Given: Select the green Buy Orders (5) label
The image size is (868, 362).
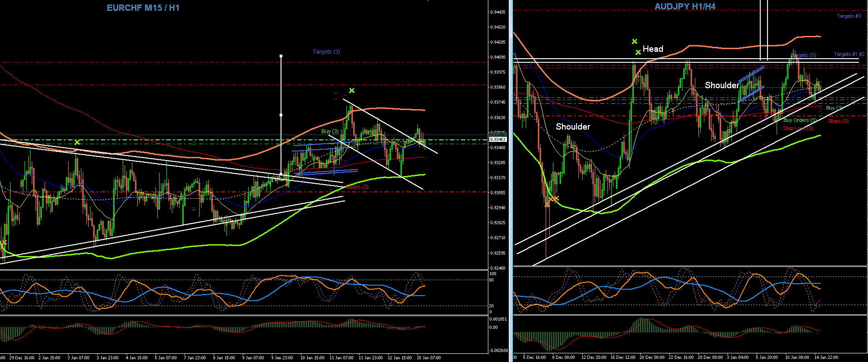Looking at the screenshot, I should coord(799,121).
